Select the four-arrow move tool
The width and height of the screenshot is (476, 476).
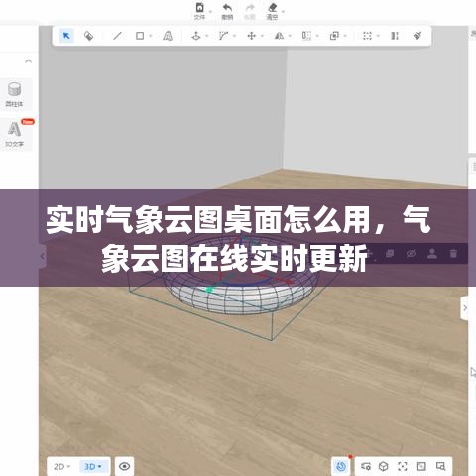(x=251, y=36)
